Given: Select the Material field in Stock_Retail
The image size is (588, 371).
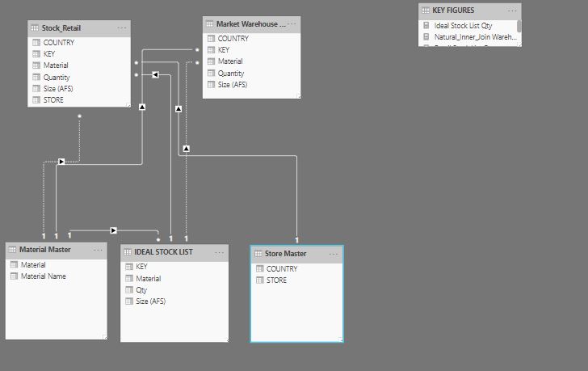Looking at the screenshot, I should coord(79,65).
